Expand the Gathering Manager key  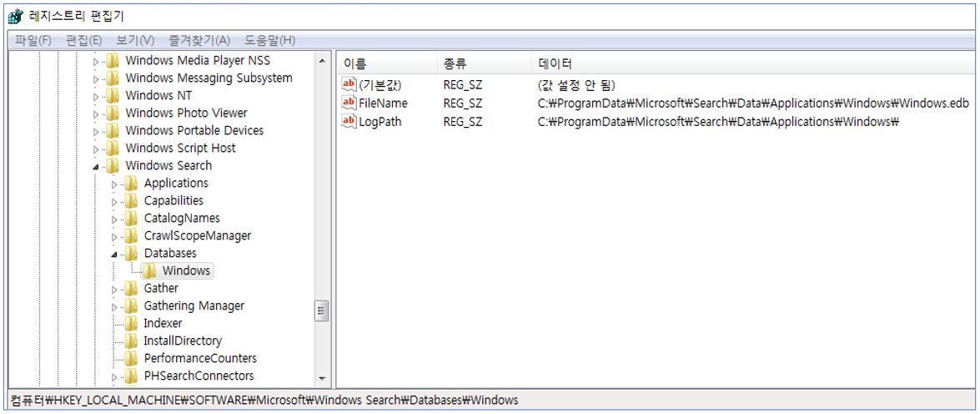coord(113,306)
